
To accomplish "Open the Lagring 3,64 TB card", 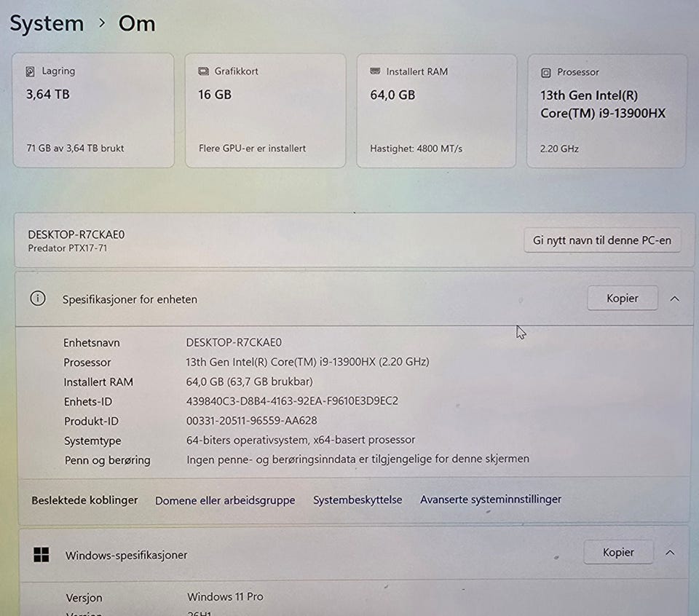I will 93,110.
